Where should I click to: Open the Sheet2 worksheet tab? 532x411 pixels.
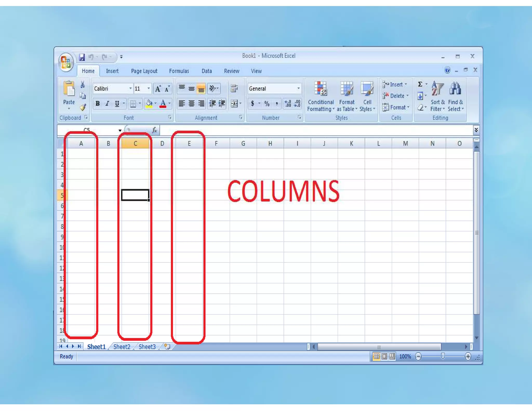click(122, 347)
